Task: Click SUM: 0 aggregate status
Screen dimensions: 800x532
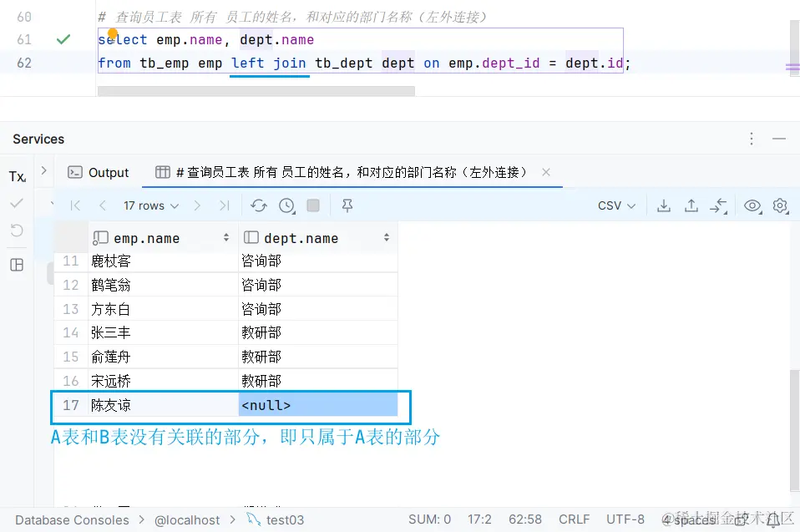Action: click(429, 519)
